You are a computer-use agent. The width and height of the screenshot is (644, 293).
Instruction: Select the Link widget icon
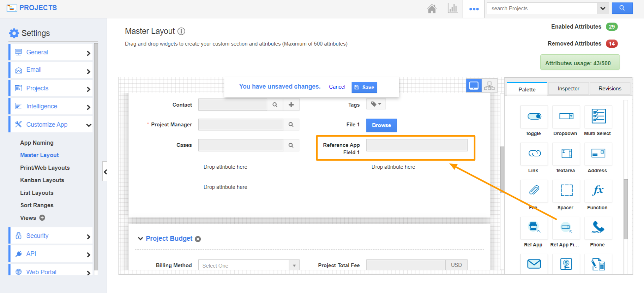tap(534, 154)
